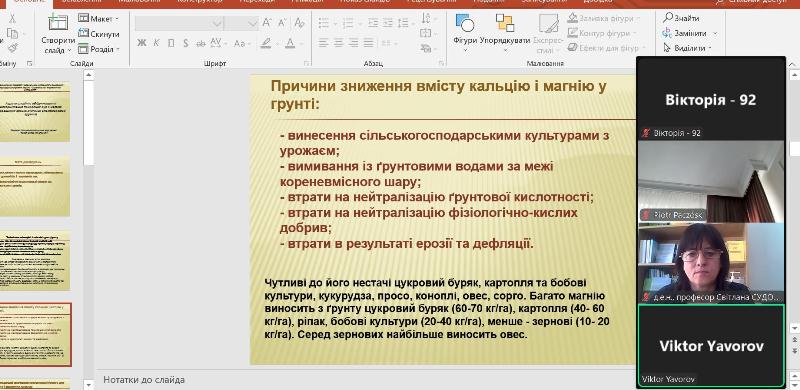This screenshot has height=390, width=800.
Task: Expand the Розділ section dropdown
Action: (x=99, y=49)
